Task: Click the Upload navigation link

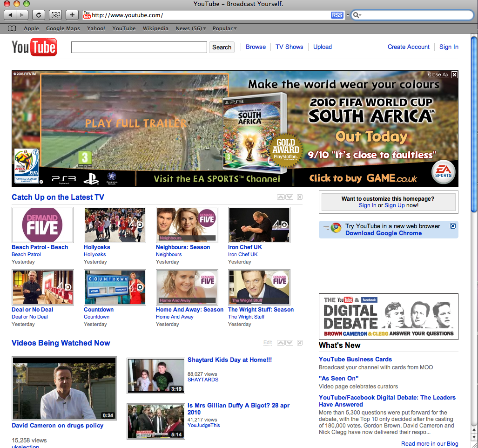Action: click(323, 47)
